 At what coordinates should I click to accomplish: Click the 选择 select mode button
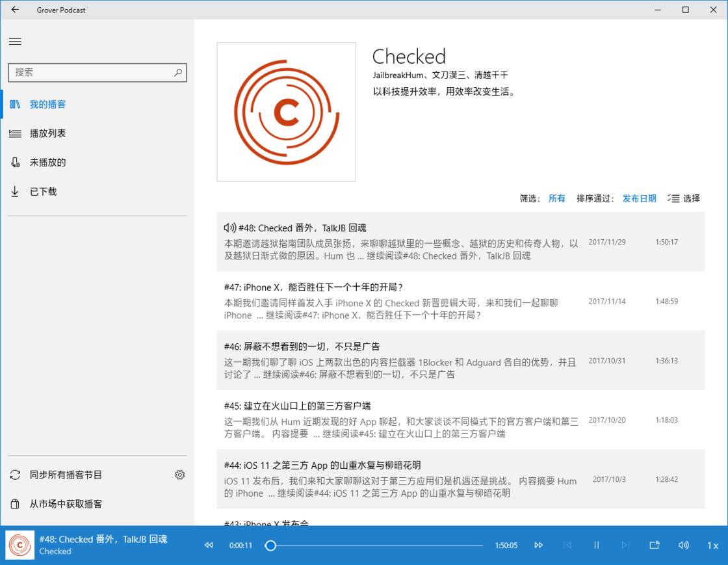point(683,199)
